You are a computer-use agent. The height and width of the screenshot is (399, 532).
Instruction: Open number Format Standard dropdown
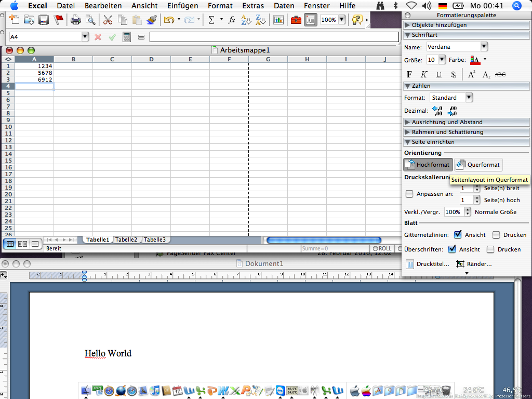point(469,98)
